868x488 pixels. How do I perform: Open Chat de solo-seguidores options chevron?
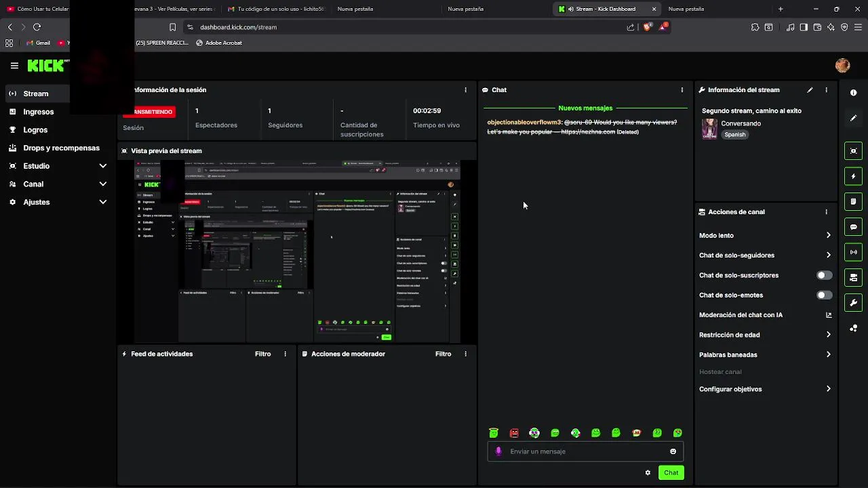click(x=828, y=256)
